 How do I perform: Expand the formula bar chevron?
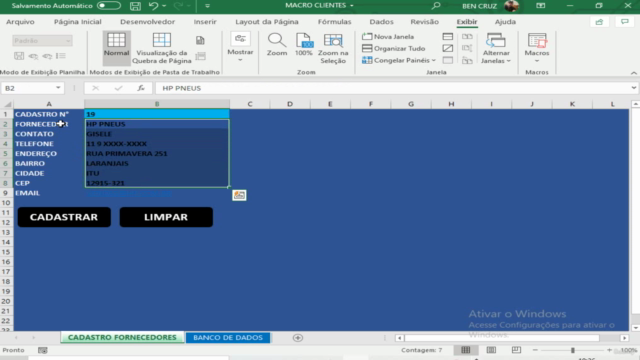[633, 88]
